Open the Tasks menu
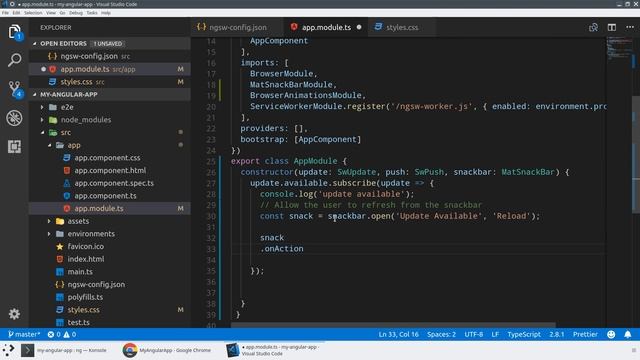The image size is (640, 360). click(92, 13)
